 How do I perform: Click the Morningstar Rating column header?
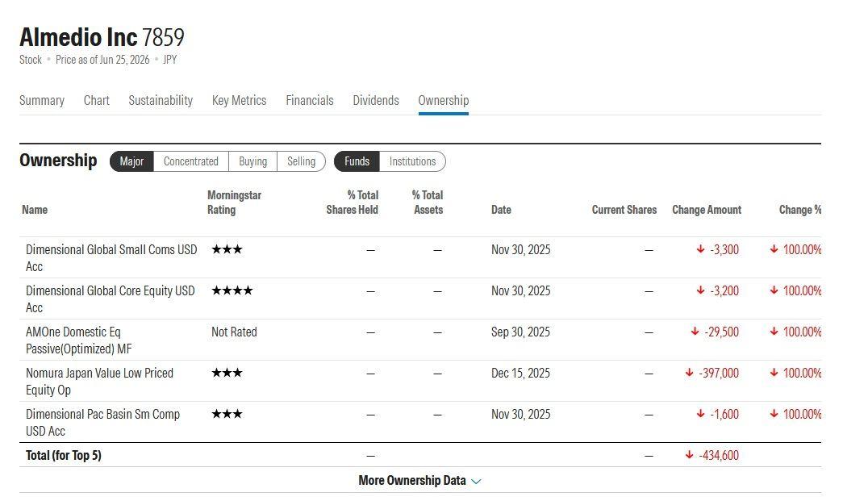tap(234, 202)
